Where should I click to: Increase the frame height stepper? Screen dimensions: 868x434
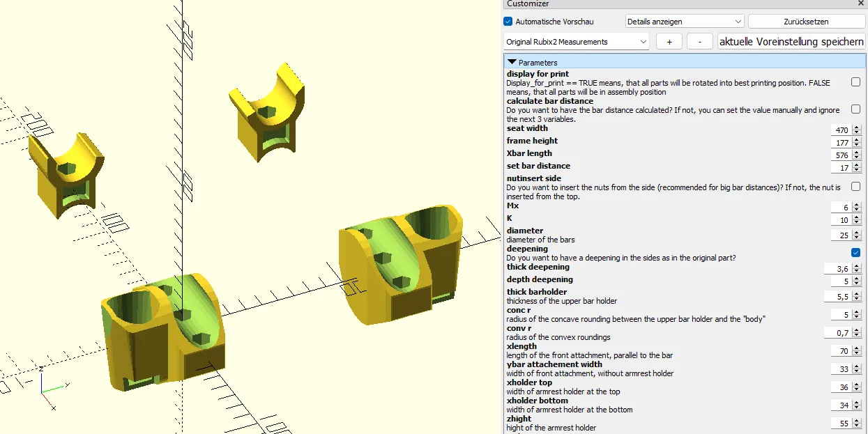(857, 141)
